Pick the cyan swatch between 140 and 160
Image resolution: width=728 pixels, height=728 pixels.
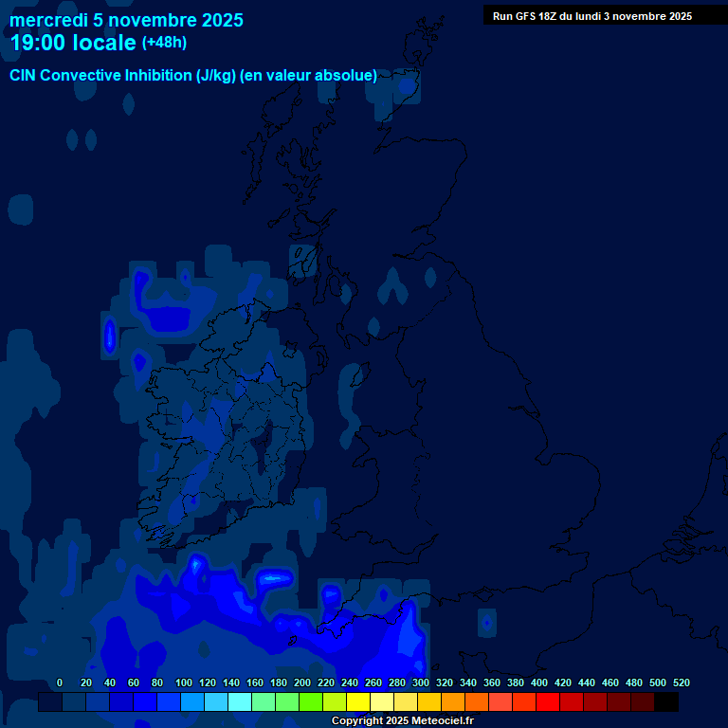[240, 702]
